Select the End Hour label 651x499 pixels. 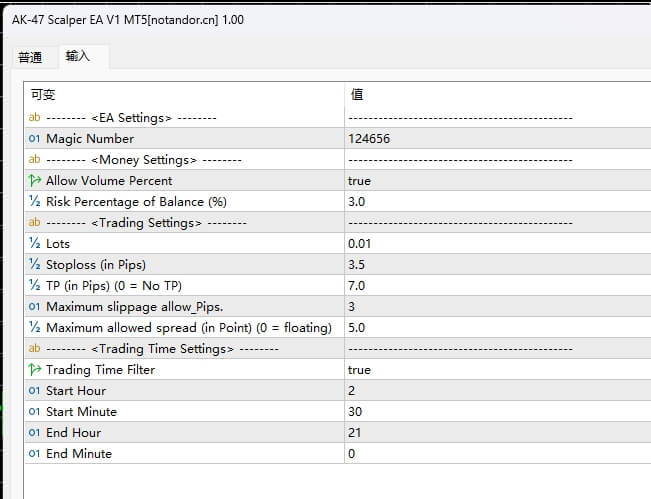pyautogui.click(x=73, y=433)
